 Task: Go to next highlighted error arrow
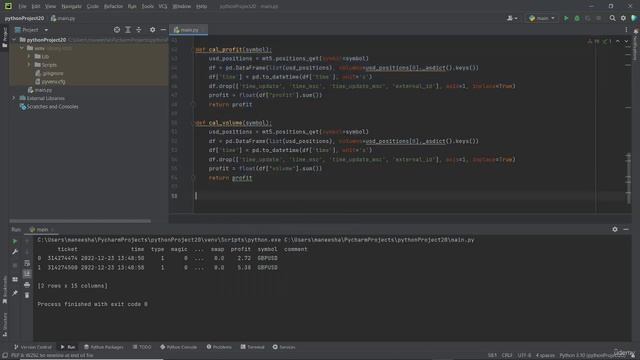pos(626,41)
